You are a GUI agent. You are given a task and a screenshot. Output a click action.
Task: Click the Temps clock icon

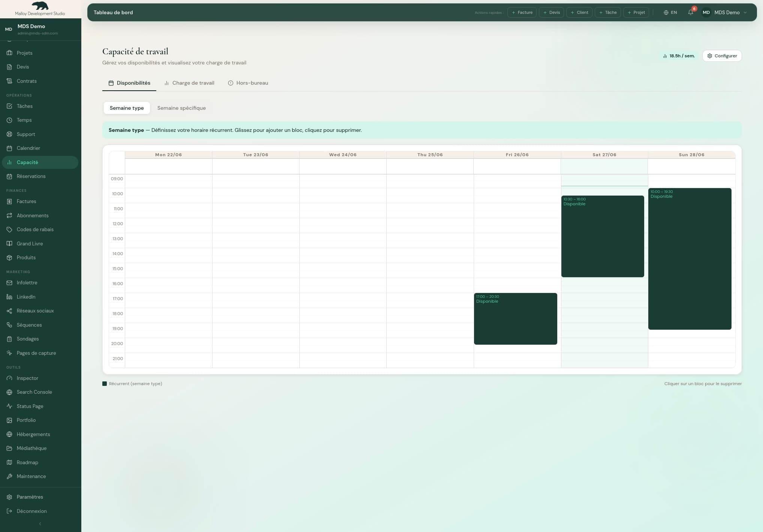(9, 120)
